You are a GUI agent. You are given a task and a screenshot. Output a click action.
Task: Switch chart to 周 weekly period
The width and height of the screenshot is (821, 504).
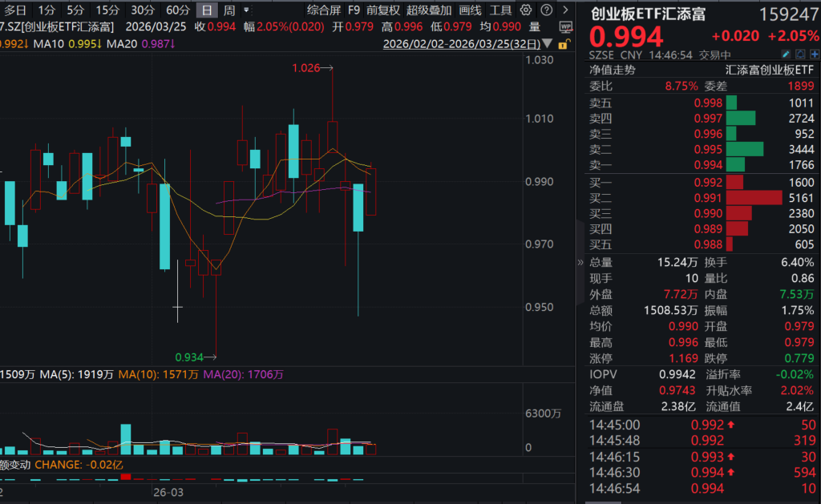pos(229,10)
